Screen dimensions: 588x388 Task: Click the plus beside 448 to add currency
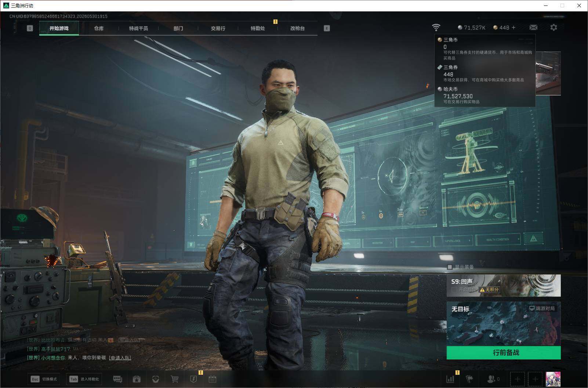(513, 28)
